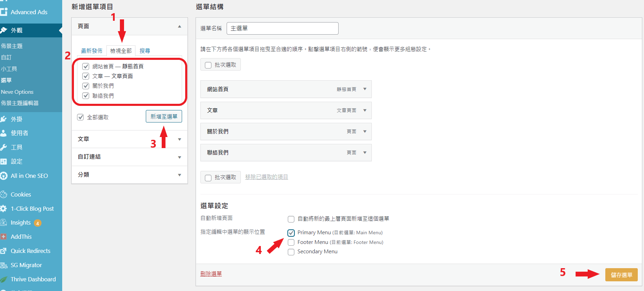Click the 移除已選取的項目 link

point(266,177)
